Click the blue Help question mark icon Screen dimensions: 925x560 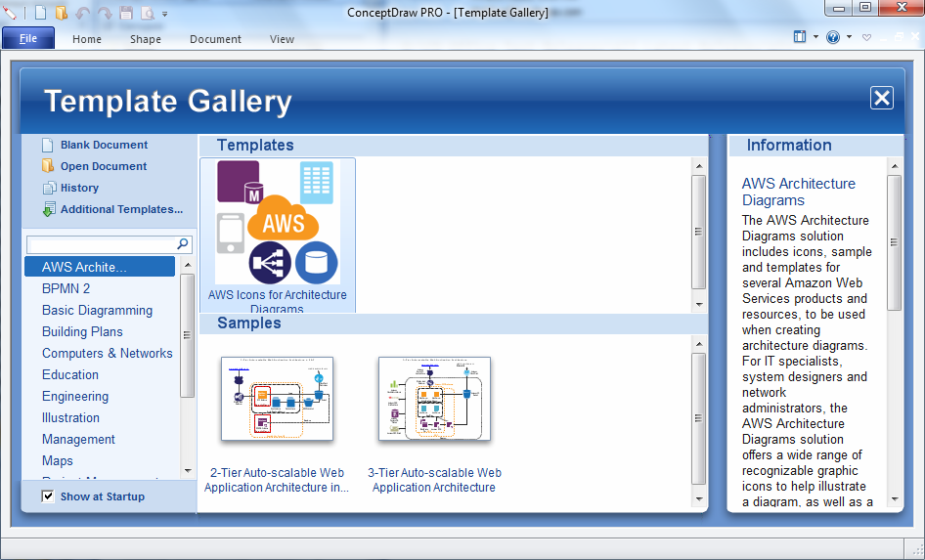tap(833, 38)
